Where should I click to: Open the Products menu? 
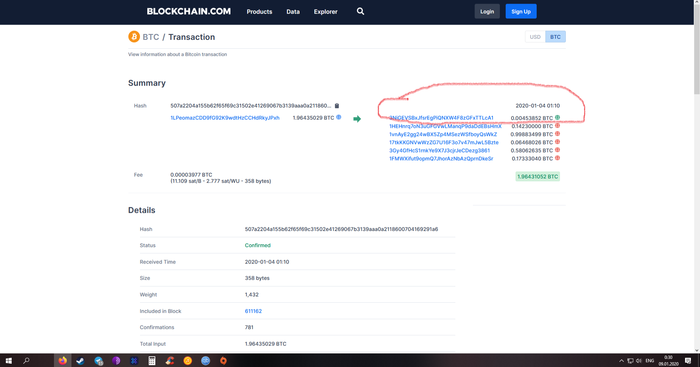tap(259, 12)
